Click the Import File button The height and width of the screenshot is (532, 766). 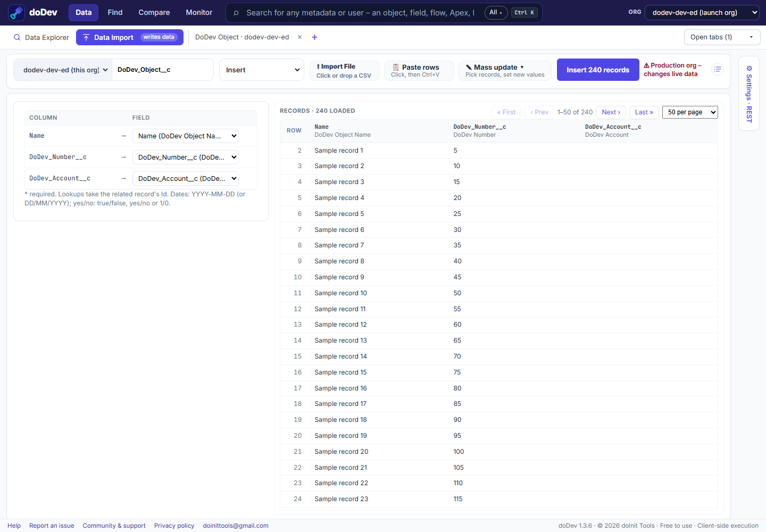pyautogui.click(x=344, y=70)
